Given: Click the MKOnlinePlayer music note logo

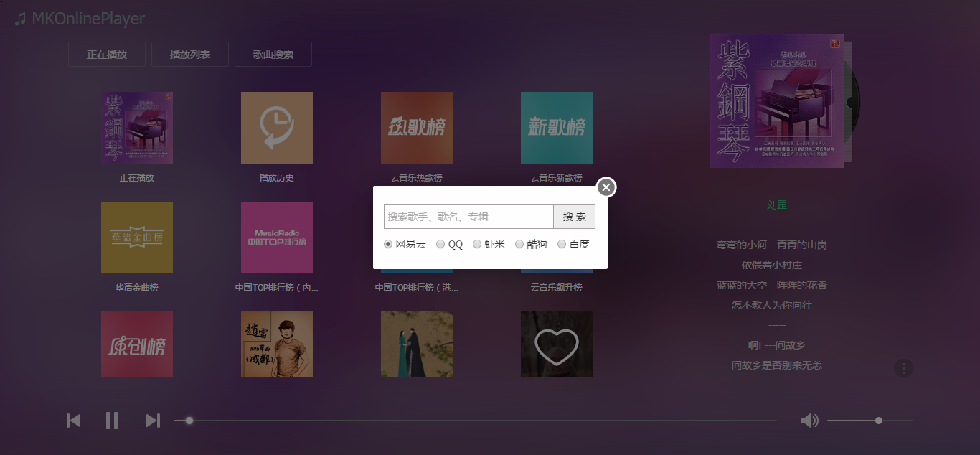Looking at the screenshot, I should [22, 19].
